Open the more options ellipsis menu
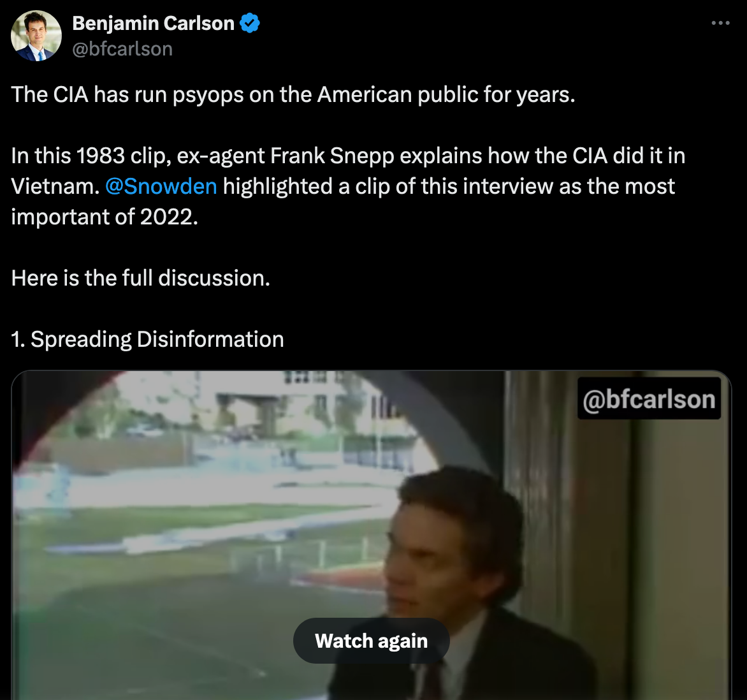The width and height of the screenshot is (747, 700). [x=720, y=23]
